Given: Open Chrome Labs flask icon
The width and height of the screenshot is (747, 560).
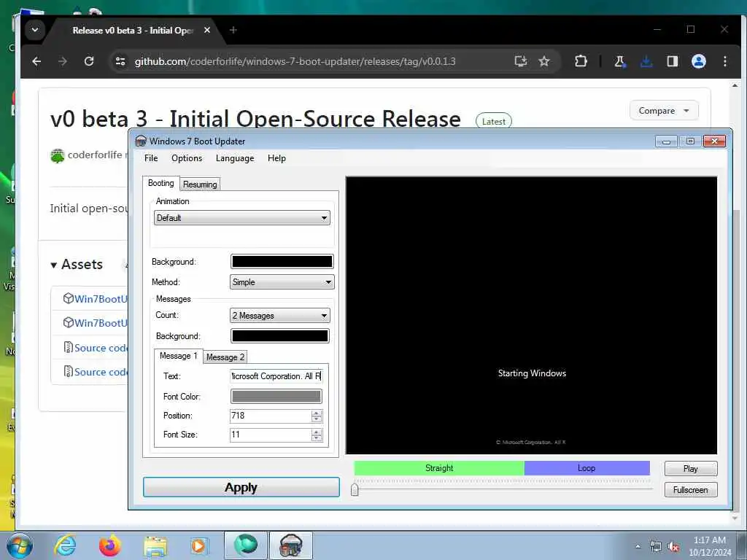Looking at the screenshot, I should (620, 61).
